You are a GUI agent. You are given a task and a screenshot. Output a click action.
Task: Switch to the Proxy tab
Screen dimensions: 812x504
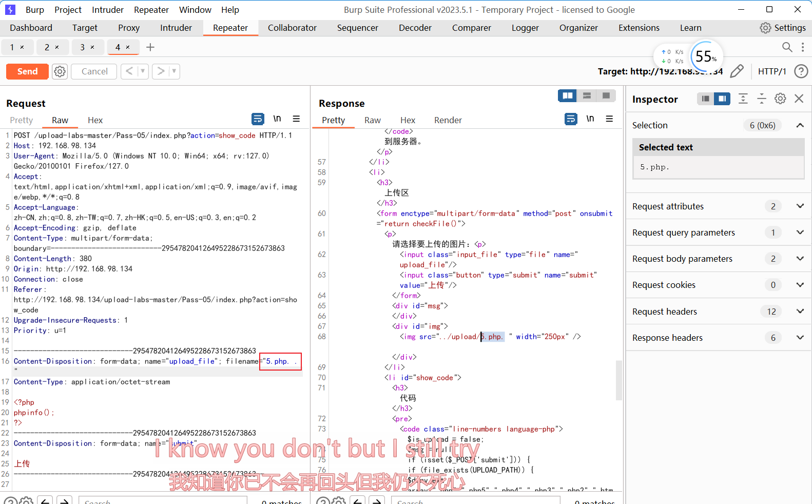(129, 28)
